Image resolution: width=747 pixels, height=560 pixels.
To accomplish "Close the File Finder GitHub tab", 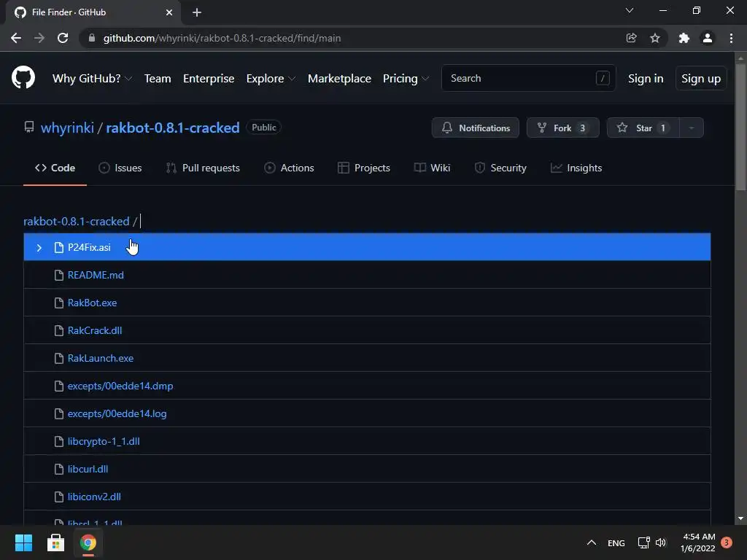I will [x=169, y=12].
